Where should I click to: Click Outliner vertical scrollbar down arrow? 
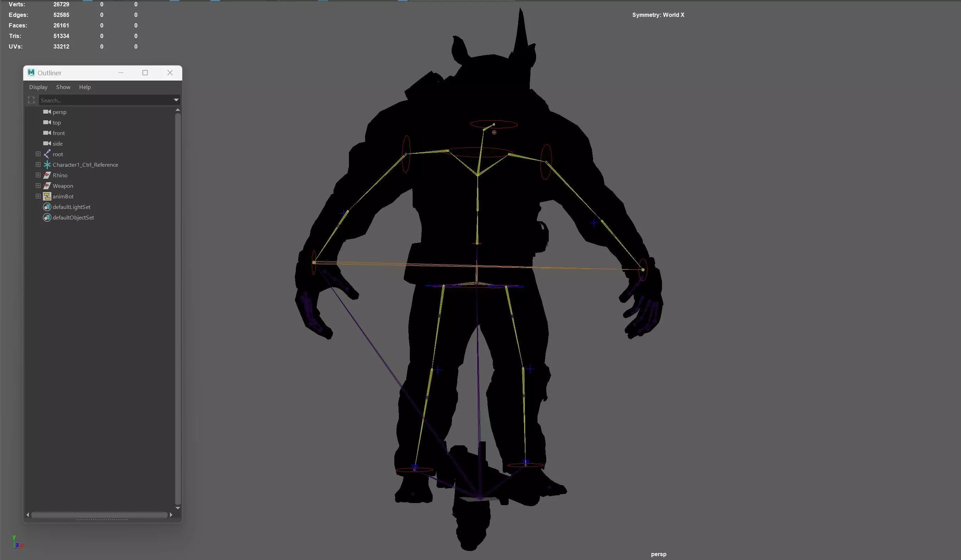click(x=178, y=508)
